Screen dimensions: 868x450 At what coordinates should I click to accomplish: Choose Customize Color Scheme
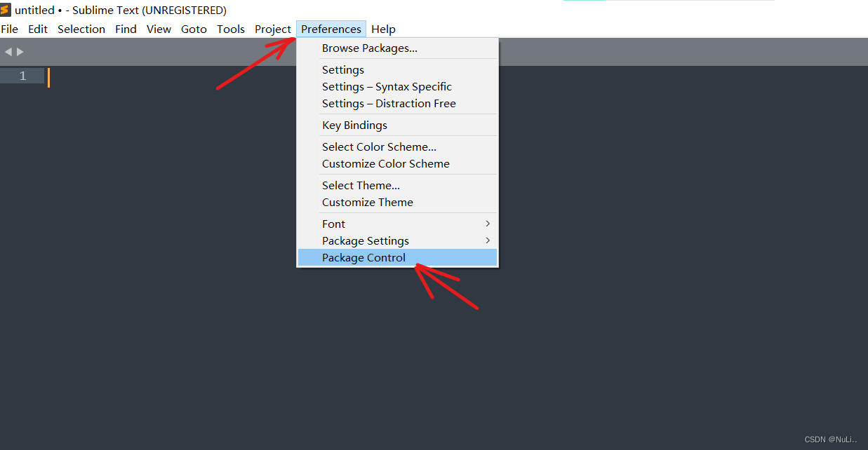point(385,163)
